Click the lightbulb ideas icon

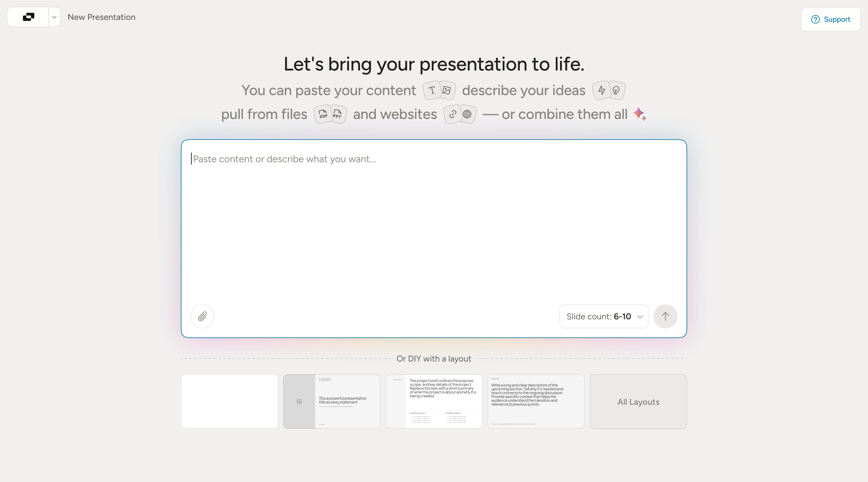point(616,90)
